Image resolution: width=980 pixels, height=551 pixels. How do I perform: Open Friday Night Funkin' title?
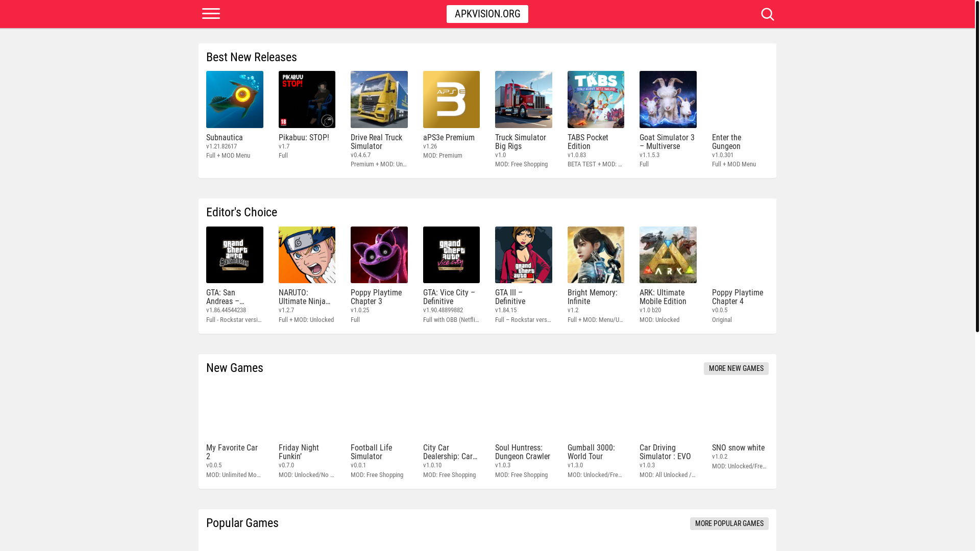(299, 452)
